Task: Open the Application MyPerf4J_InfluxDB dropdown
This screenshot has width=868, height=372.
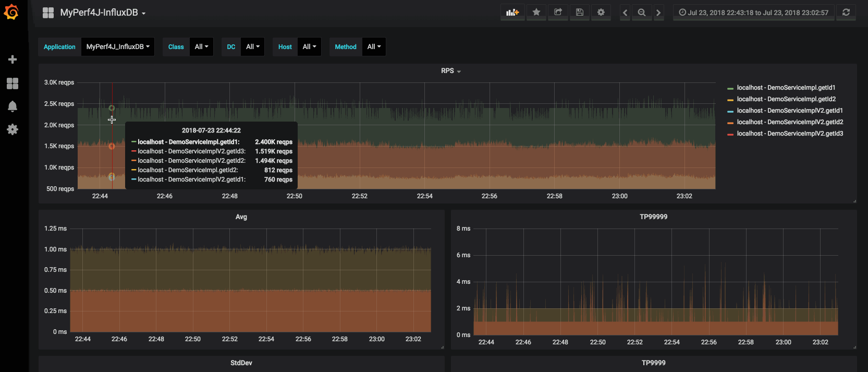Action: (x=118, y=47)
